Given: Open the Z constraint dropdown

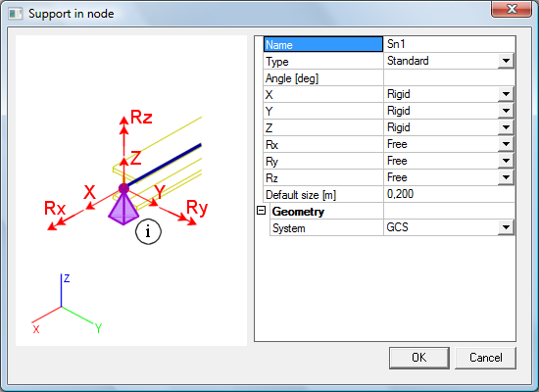Looking at the screenshot, I should tap(506, 127).
